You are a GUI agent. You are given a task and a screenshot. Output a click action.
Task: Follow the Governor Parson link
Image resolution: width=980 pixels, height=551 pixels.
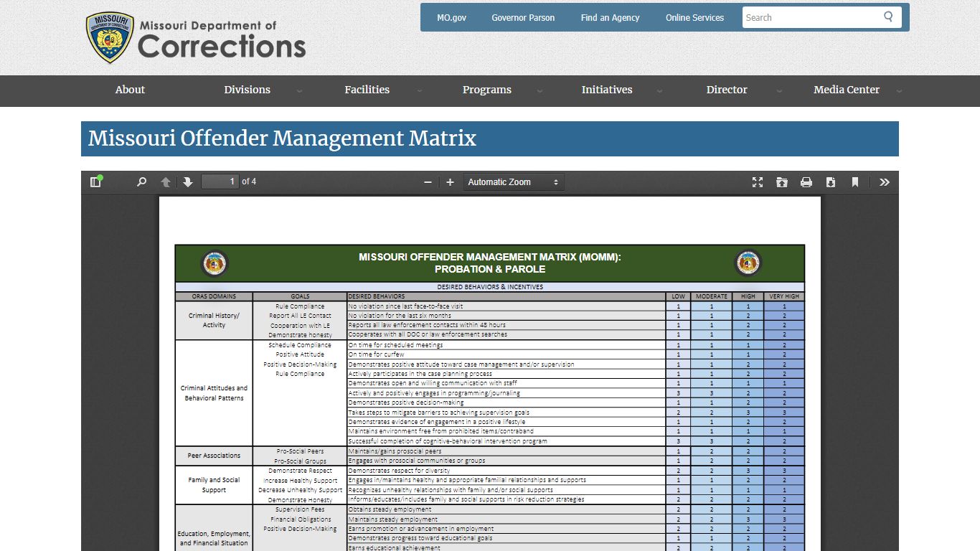523,17
